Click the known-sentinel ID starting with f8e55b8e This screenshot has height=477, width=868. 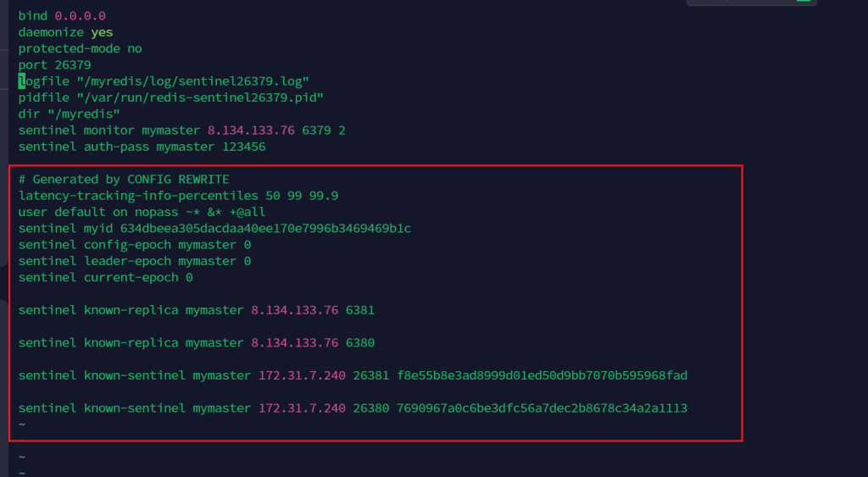pos(542,375)
